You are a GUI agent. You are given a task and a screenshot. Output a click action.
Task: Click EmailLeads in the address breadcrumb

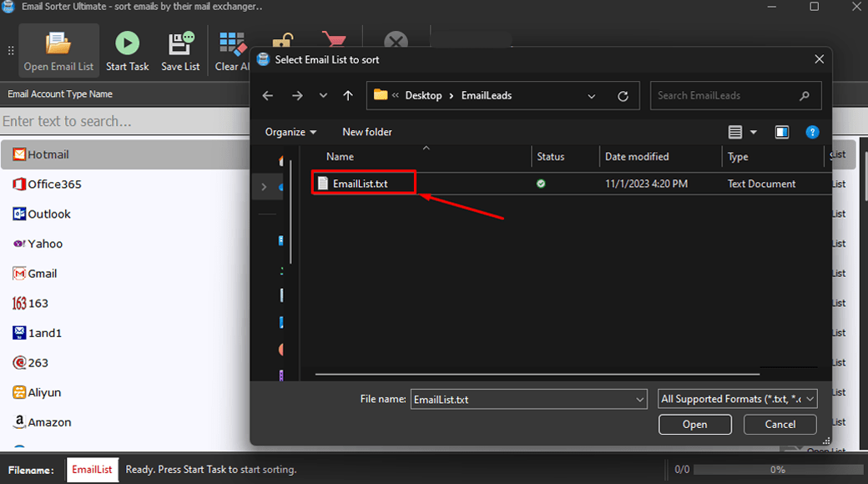(x=487, y=95)
